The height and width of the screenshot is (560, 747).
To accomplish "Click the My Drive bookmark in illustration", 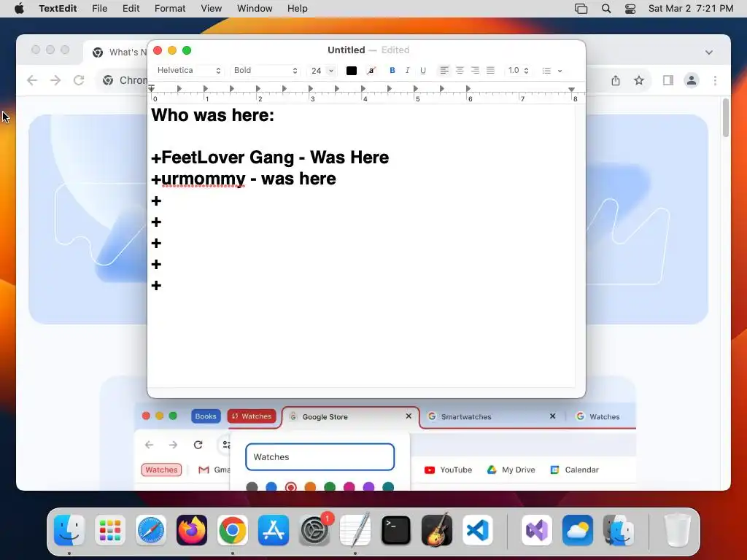I will (511, 470).
